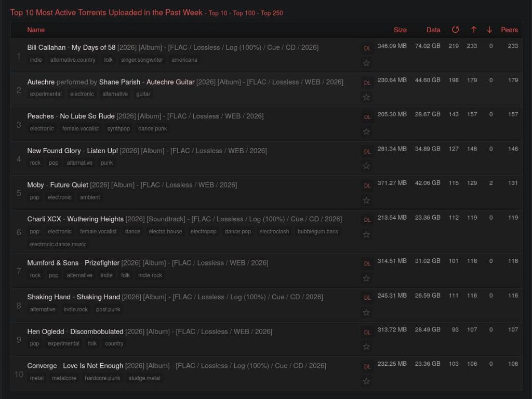The height and width of the screenshot is (399, 532).
Task: Switch to the Top 250 list
Action: tap(272, 13)
